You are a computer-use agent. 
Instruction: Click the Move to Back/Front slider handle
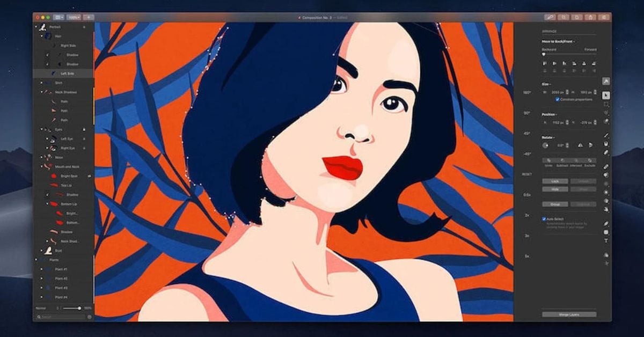point(544,54)
